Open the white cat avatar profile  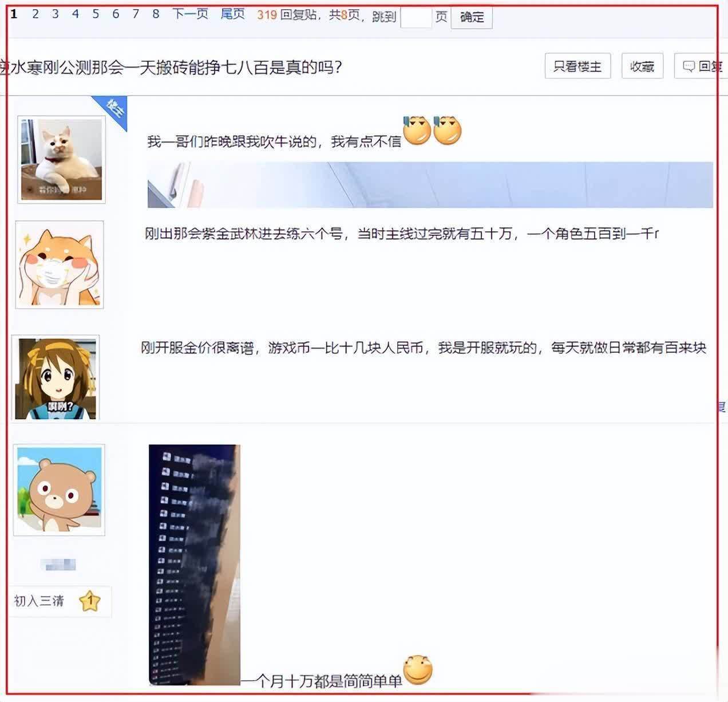[x=62, y=159]
